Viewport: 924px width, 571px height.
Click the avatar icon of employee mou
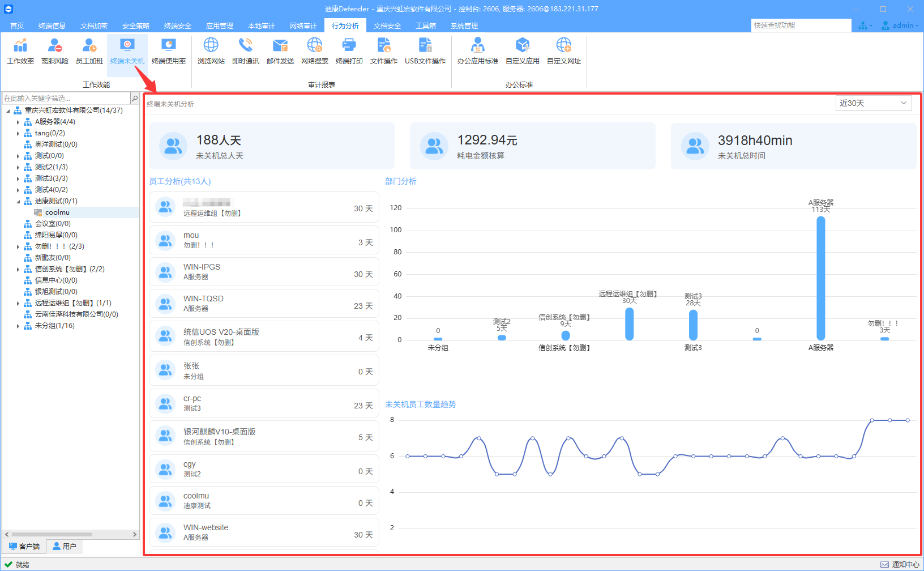[165, 240]
